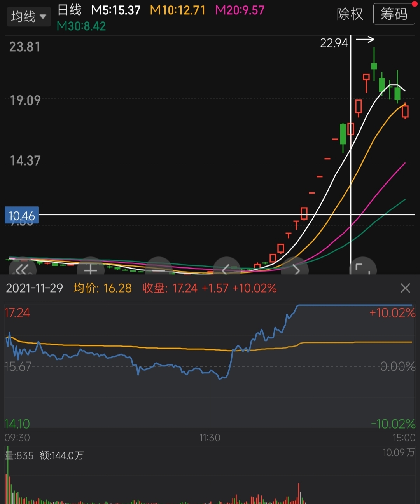
Task: Select the last red candlestick on the daily chart
Action: click(x=405, y=111)
